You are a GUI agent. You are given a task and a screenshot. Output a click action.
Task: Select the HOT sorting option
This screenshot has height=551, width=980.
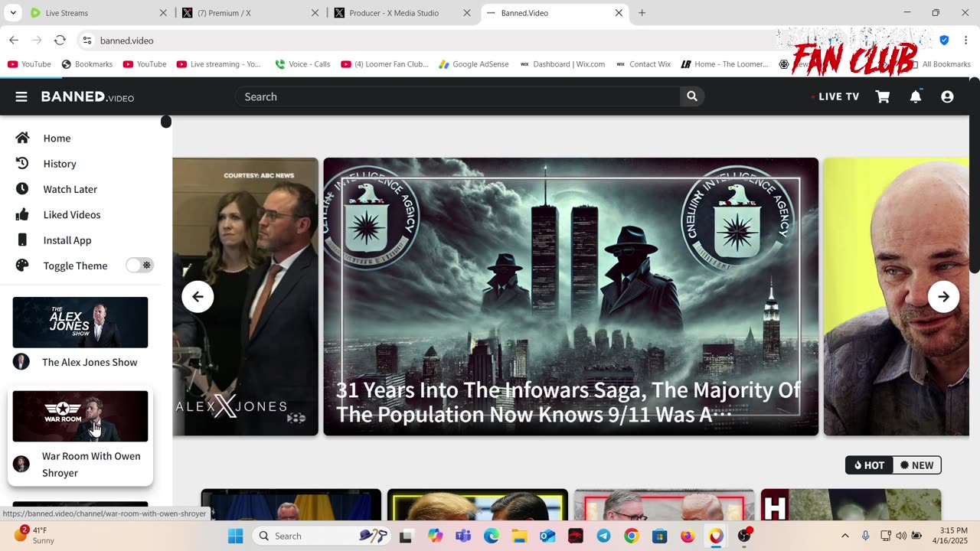coord(870,465)
